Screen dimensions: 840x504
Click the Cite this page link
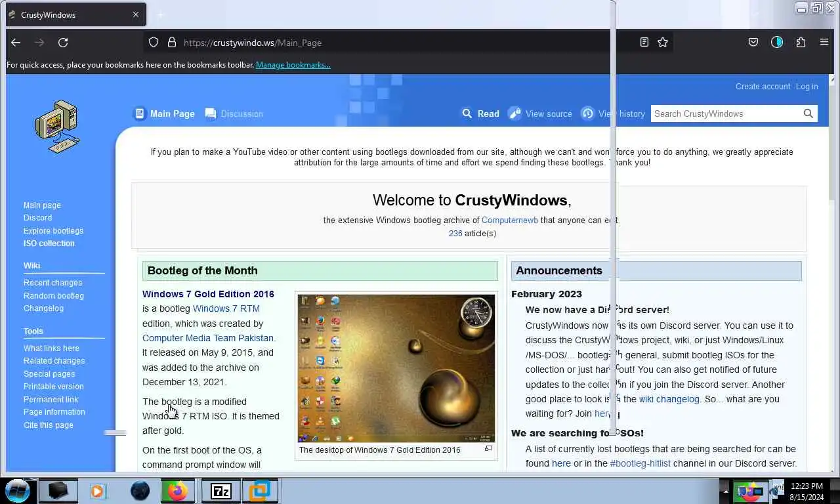click(48, 425)
